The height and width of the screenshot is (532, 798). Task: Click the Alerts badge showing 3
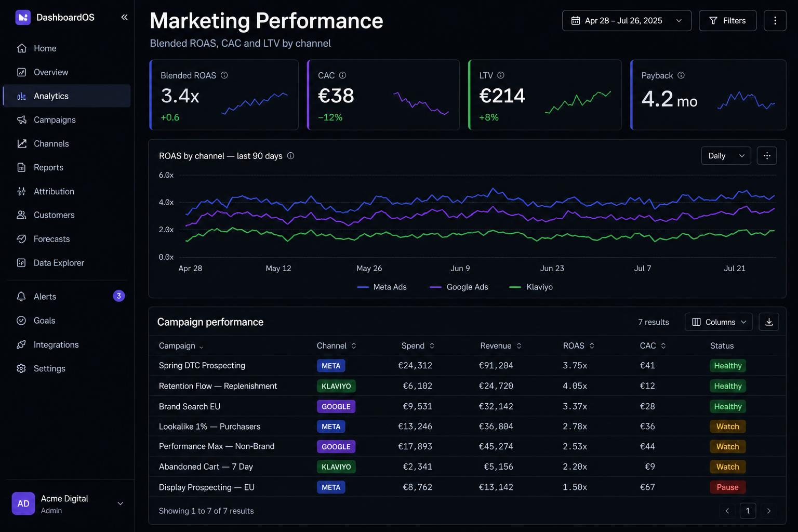tap(119, 296)
